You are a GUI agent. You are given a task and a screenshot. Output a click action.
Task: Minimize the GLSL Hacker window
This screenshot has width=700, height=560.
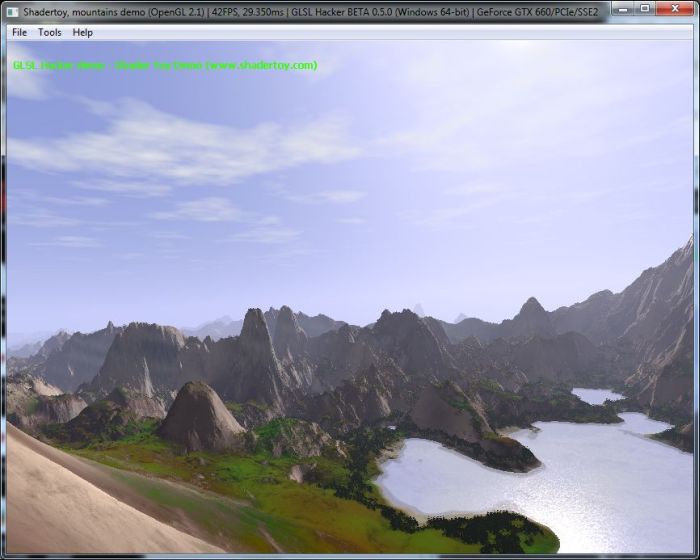point(623,8)
